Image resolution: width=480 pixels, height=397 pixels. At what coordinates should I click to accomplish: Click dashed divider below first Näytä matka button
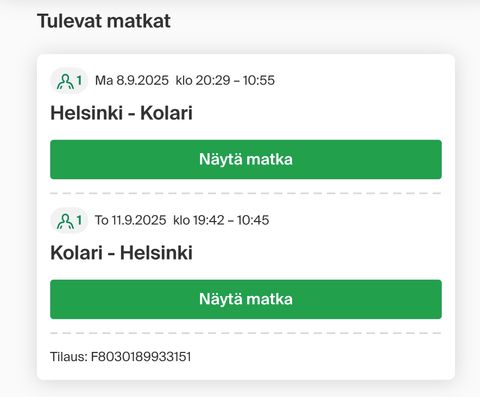tap(246, 193)
